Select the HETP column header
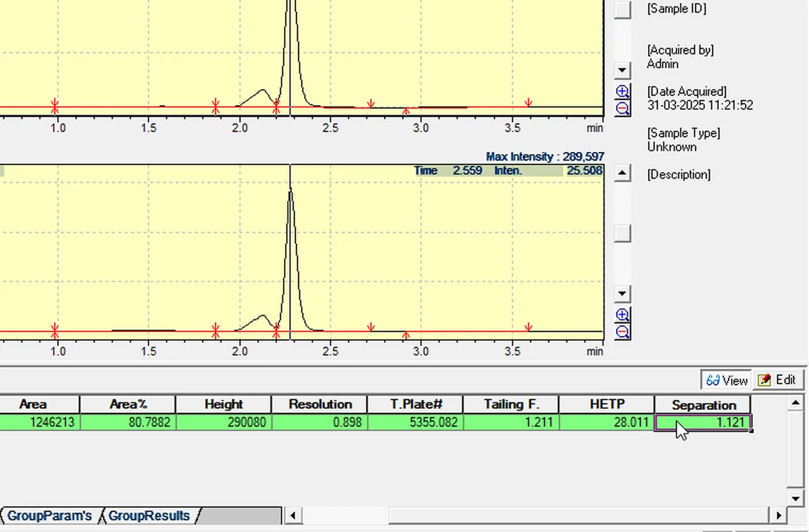The height and width of the screenshot is (532, 809). (607, 404)
